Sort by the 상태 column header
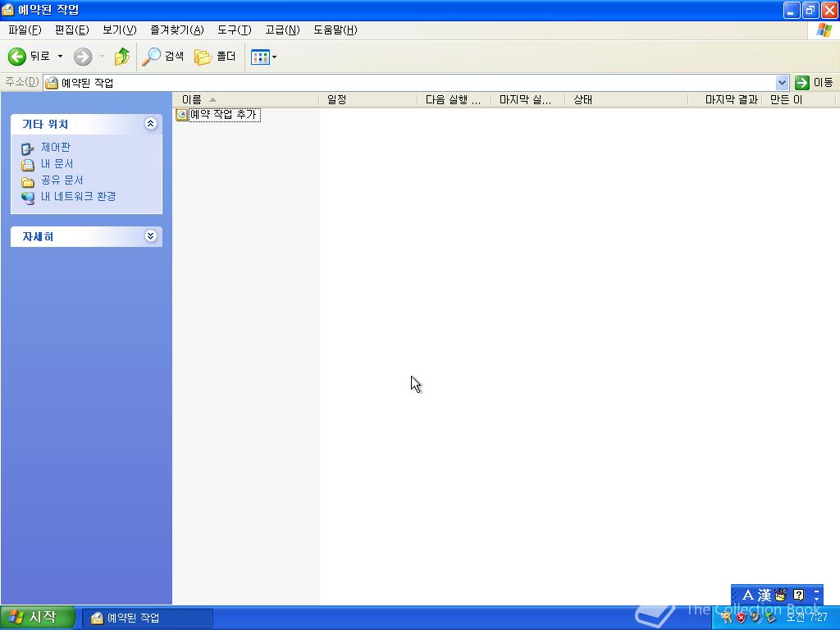The height and width of the screenshot is (630, 840). point(626,99)
